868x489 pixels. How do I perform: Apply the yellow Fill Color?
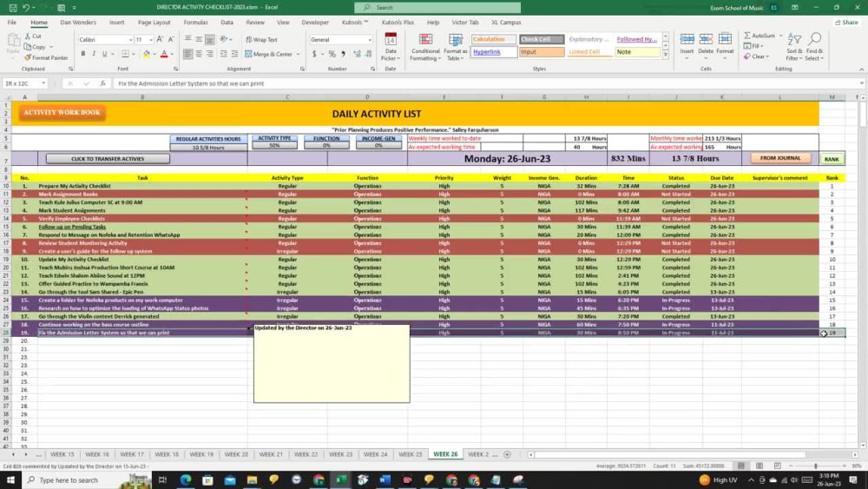point(146,54)
